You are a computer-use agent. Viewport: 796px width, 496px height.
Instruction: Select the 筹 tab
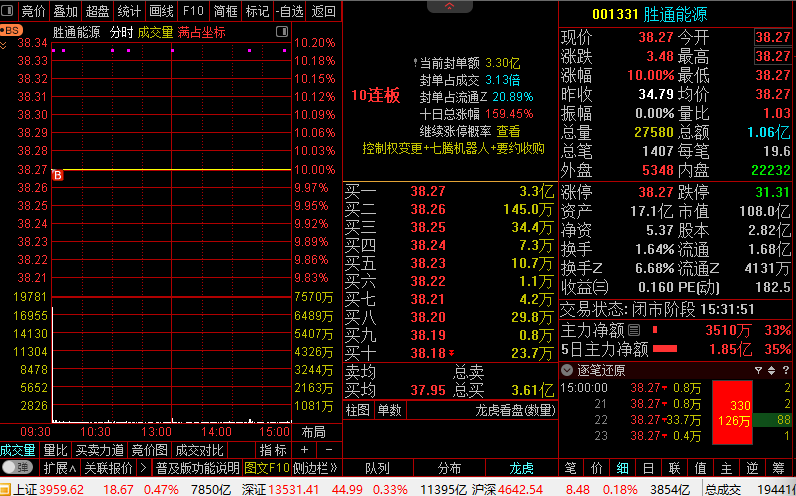(778, 468)
